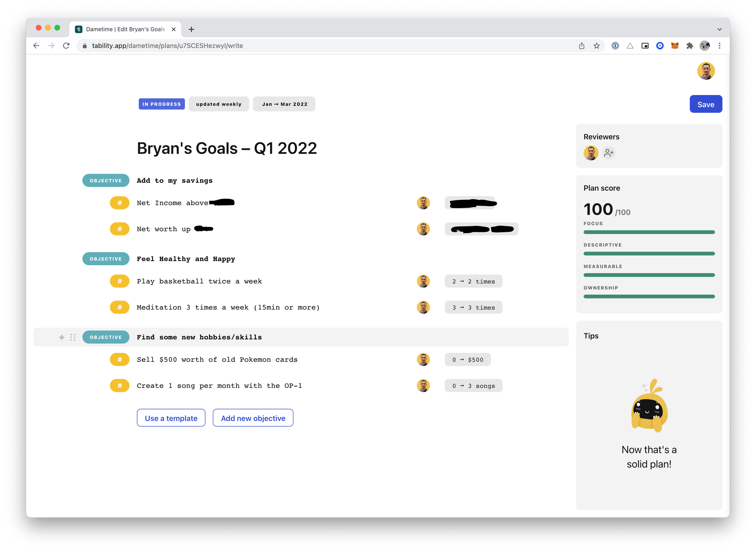756x552 pixels.
Task: Open a new browser tab
Action: point(191,29)
